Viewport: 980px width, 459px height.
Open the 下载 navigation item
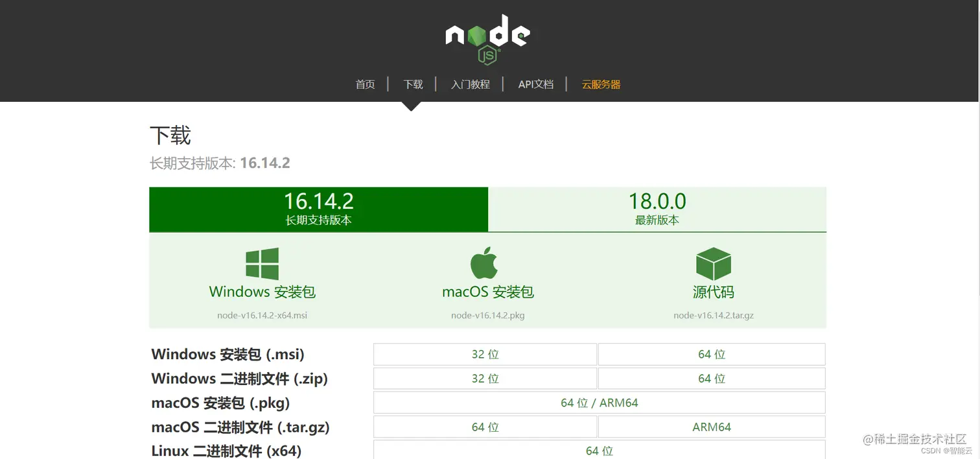point(413,84)
